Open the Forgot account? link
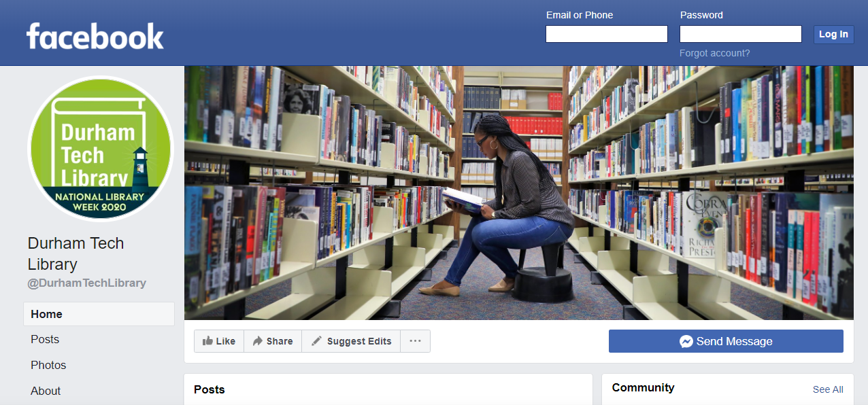Screen dimensions: 868x405 point(715,53)
